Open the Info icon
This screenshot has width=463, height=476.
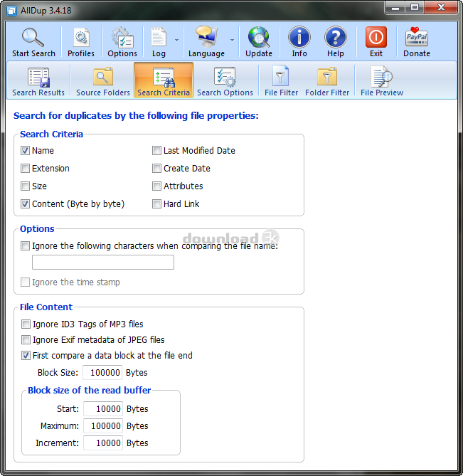[x=299, y=37]
